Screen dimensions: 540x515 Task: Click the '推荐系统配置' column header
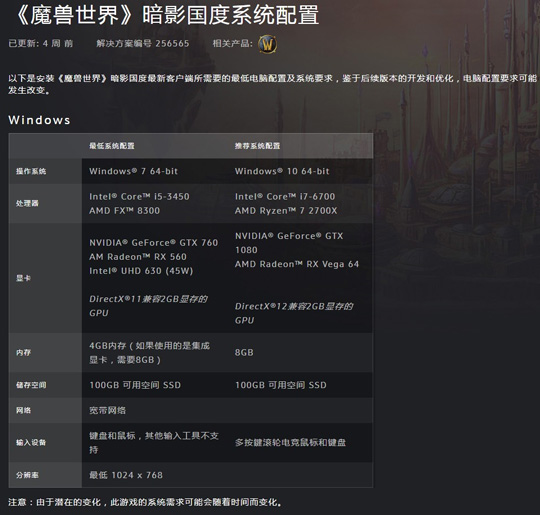[x=257, y=146]
